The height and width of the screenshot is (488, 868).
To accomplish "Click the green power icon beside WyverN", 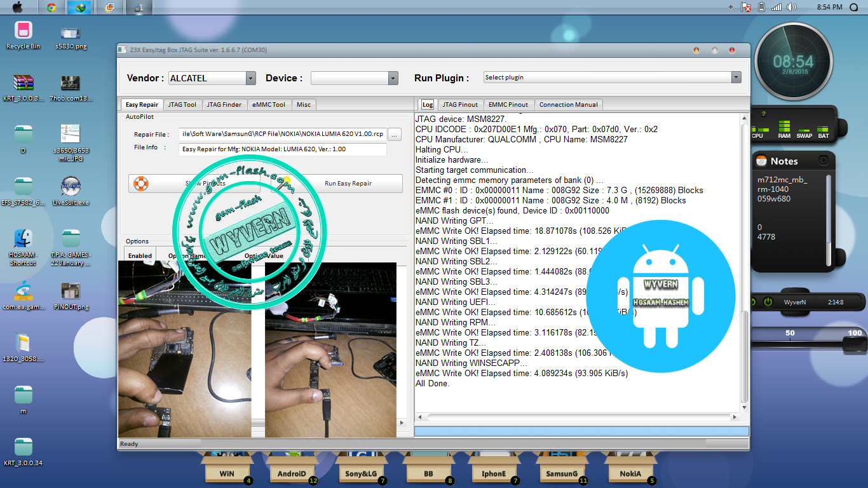I will coord(768,302).
